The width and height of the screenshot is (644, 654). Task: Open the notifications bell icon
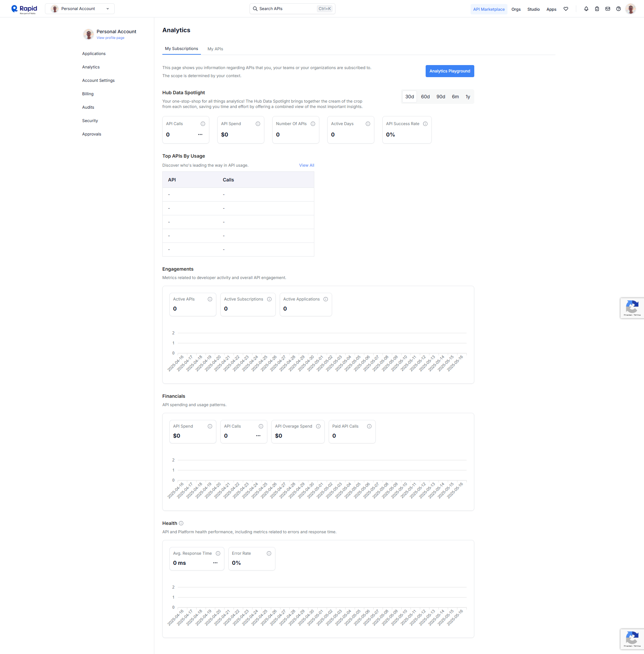pyautogui.click(x=586, y=9)
